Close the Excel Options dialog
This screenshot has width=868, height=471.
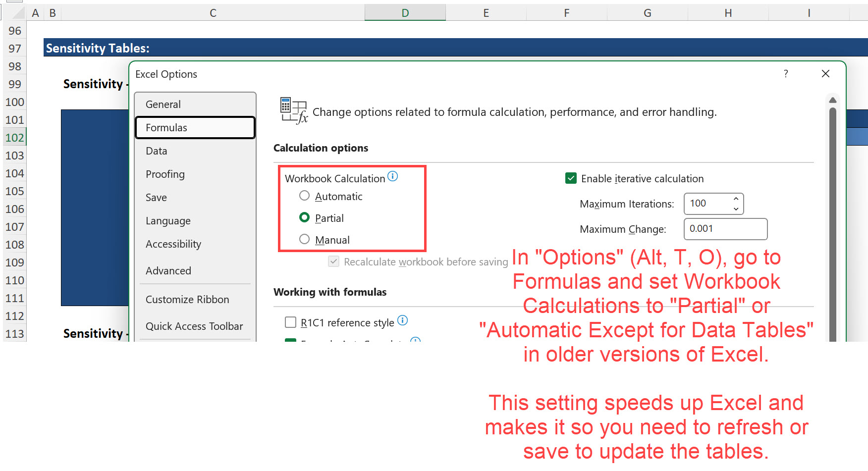click(x=825, y=74)
